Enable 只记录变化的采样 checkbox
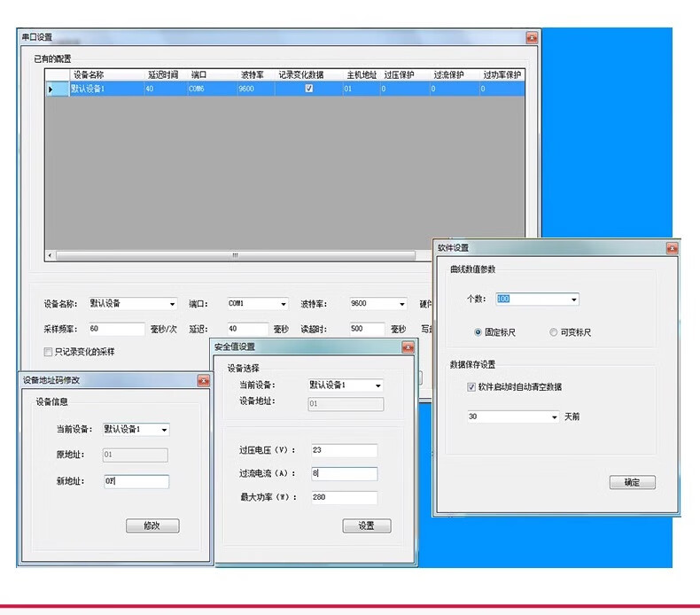700x615 pixels. 48,352
